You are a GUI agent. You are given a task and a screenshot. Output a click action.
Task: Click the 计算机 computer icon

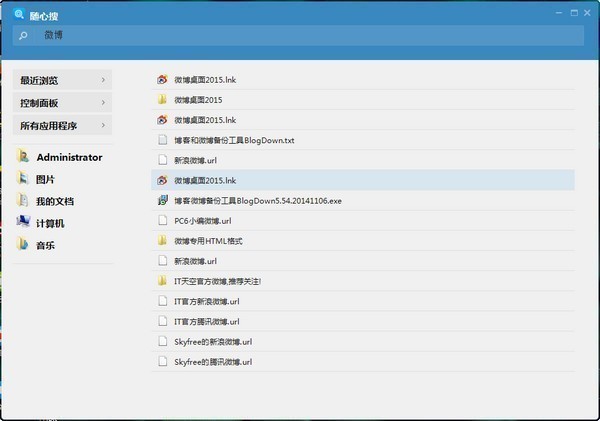23,222
